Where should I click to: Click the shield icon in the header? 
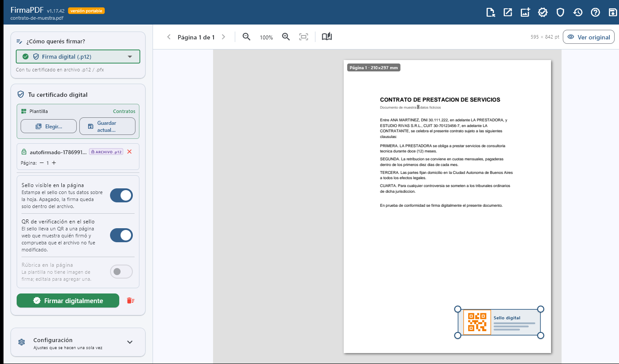[x=560, y=12]
